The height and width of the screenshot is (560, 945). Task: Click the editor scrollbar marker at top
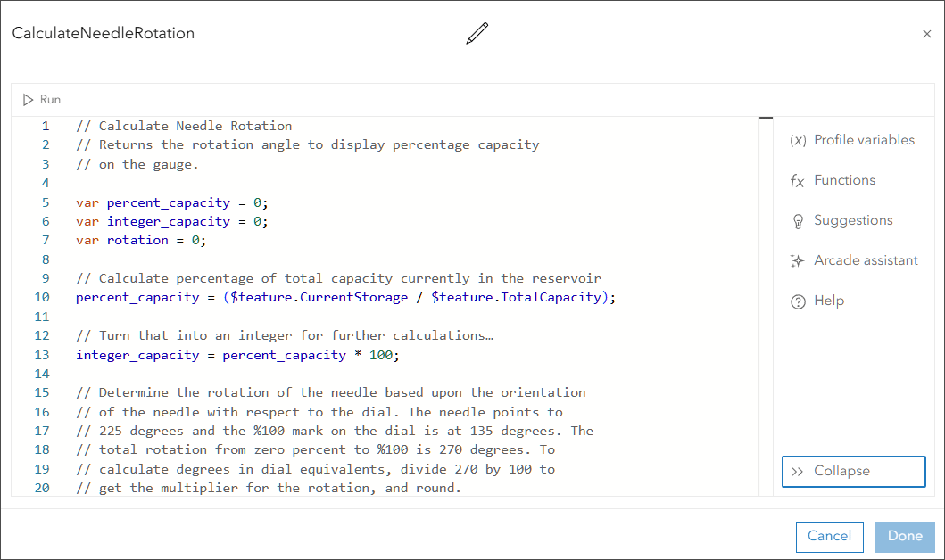[766, 118]
